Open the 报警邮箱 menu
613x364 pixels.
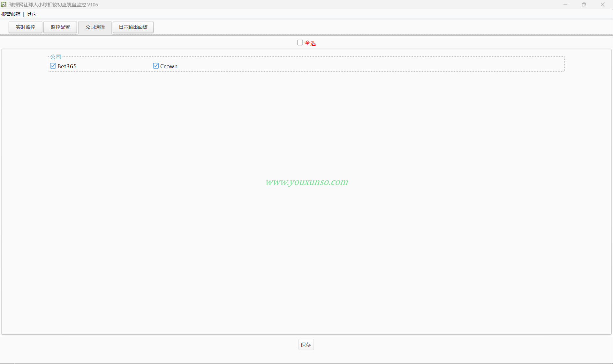click(x=11, y=14)
